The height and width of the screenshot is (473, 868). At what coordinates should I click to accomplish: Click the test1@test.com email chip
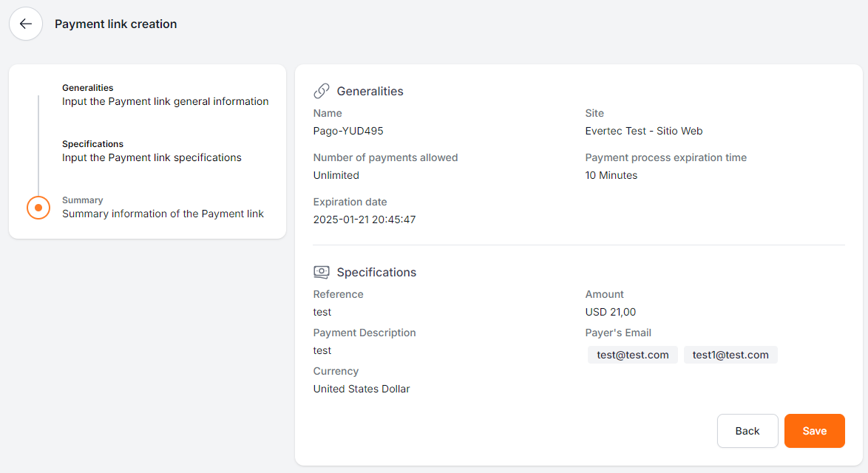[730, 355]
